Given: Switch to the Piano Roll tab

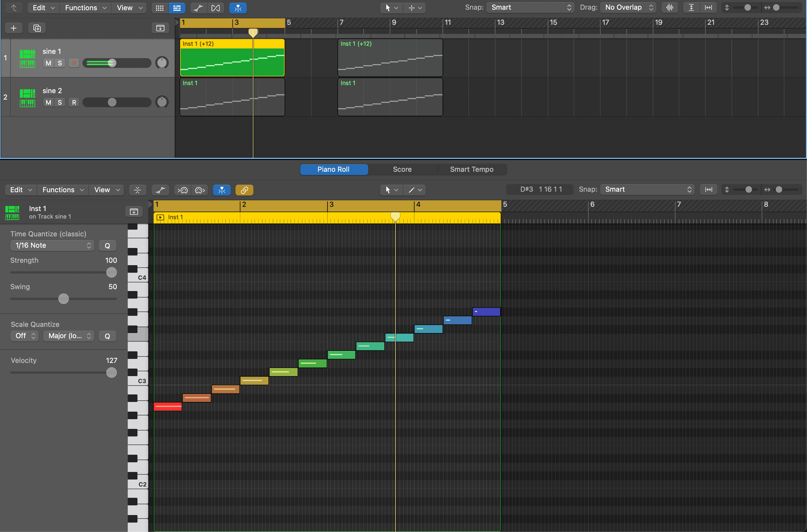Looking at the screenshot, I should coord(334,170).
